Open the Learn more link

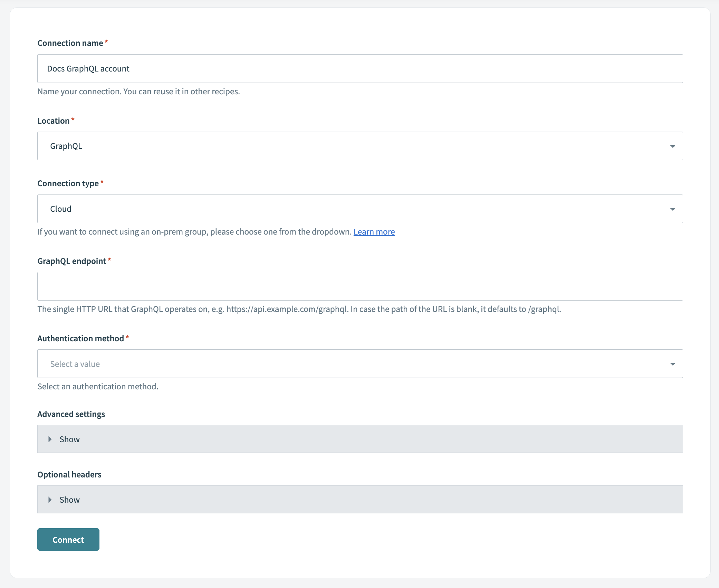pos(374,231)
